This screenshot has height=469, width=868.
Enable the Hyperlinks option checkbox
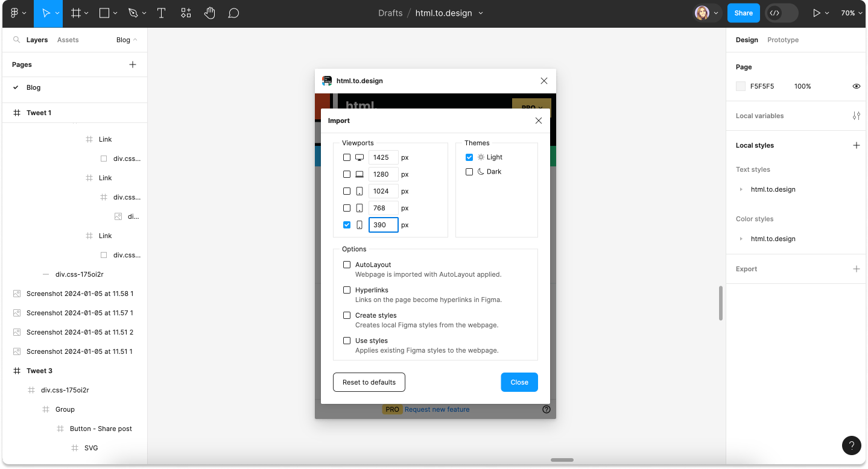(347, 290)
